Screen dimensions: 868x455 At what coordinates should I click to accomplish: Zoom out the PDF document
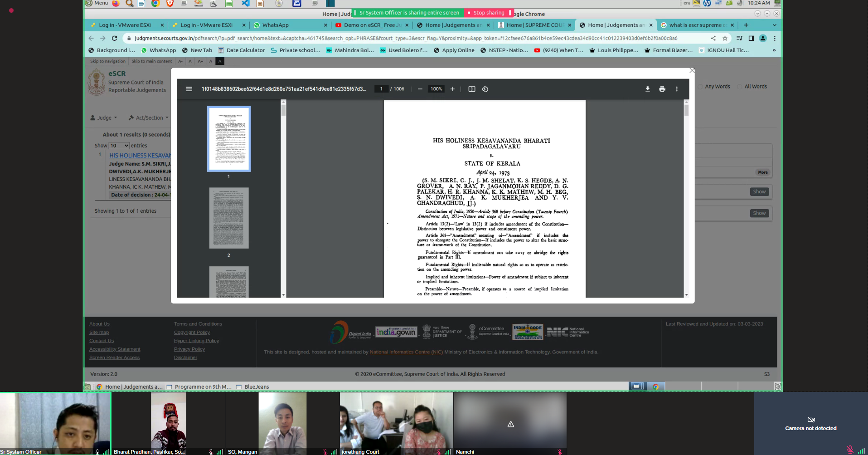pyautogui.click(x=420, y=89)
